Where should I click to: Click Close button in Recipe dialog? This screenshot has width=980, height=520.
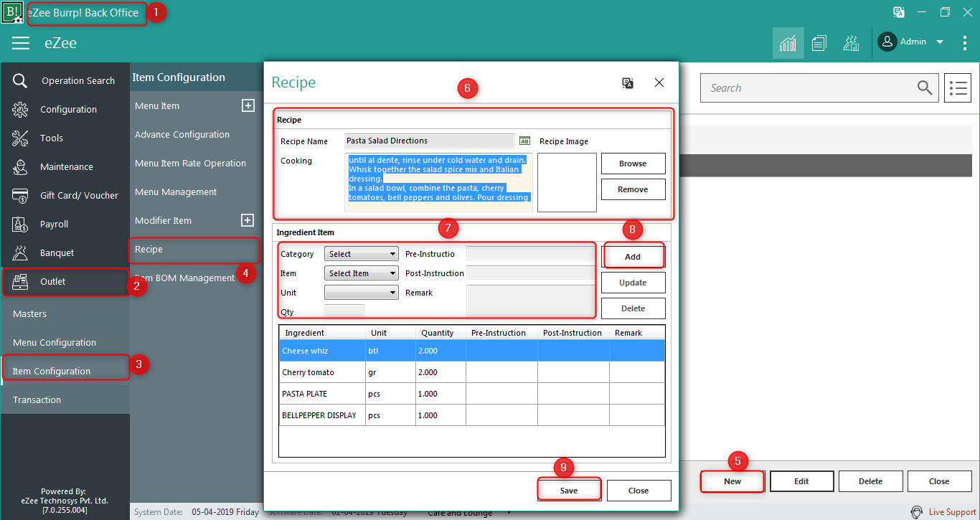(639, 491)
